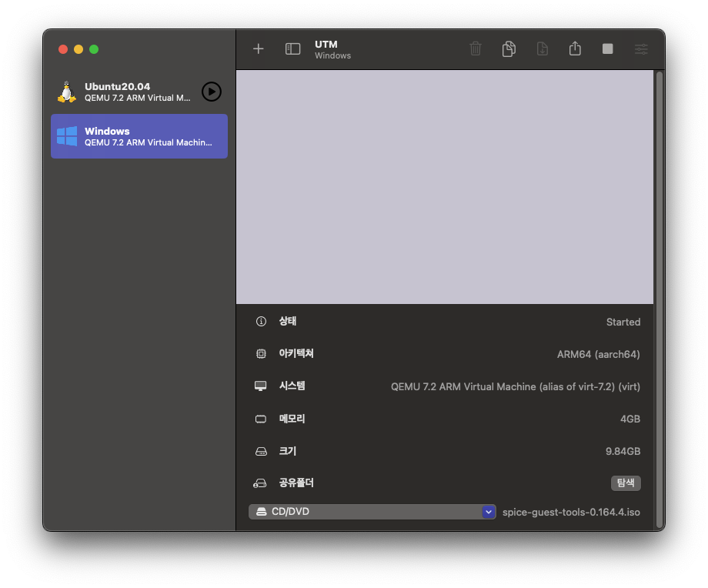708x588 pixels.
Task: Click the 'ARM64 (aarch64)' architecture value
Action: click(x=598, y=355)
